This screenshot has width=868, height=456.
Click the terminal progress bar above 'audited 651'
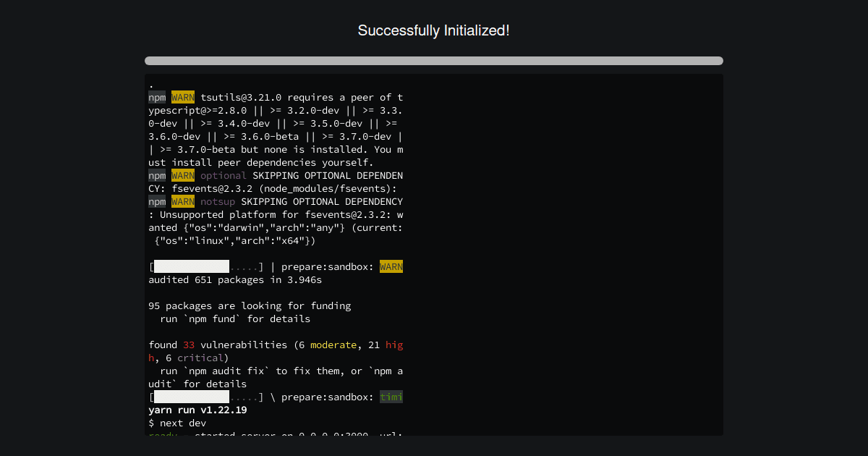206,266
